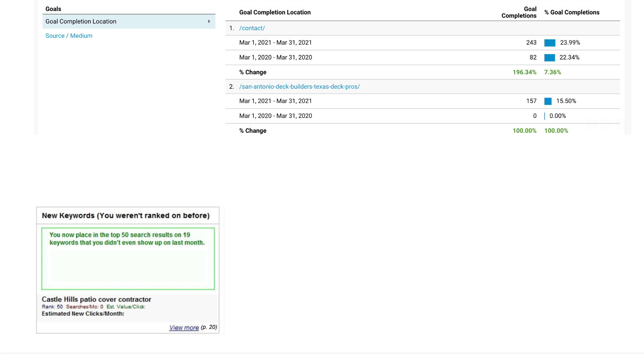Expand arrow beside Goal Completion Location
Screen dimensions: 644x354
click(209, 21)
